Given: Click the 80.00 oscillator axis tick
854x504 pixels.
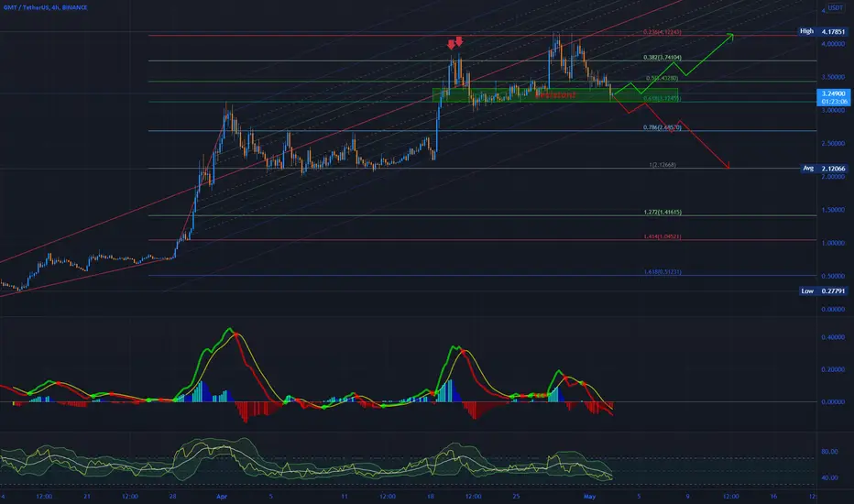Looking at the screenshot, I should pos(829,452).
